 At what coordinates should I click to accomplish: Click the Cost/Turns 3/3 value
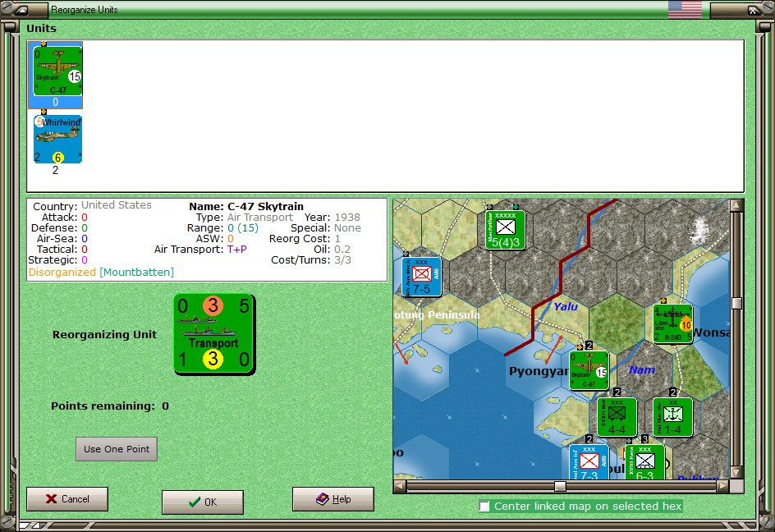tap(342, 260)
